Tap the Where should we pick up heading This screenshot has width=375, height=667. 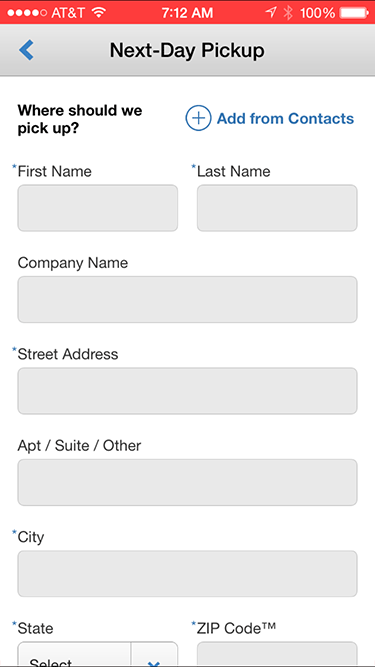[x=80, y=120]
